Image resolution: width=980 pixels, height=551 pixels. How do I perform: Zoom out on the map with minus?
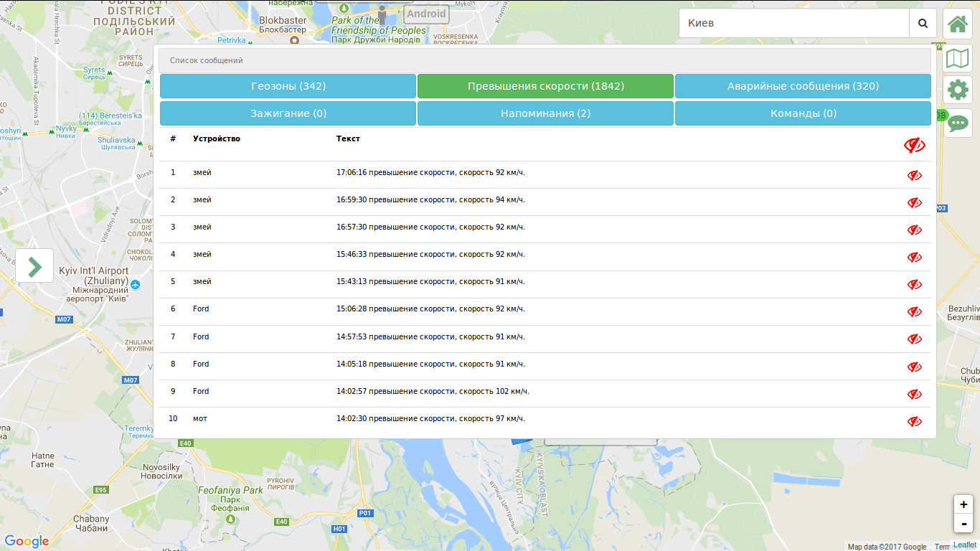coord(963,523)
